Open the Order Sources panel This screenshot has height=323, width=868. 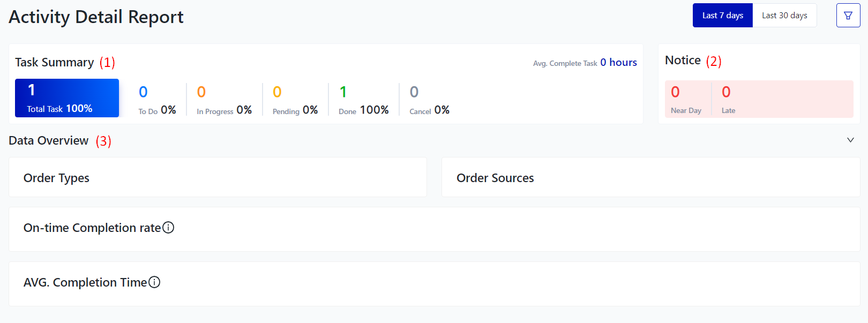point(650,177)
